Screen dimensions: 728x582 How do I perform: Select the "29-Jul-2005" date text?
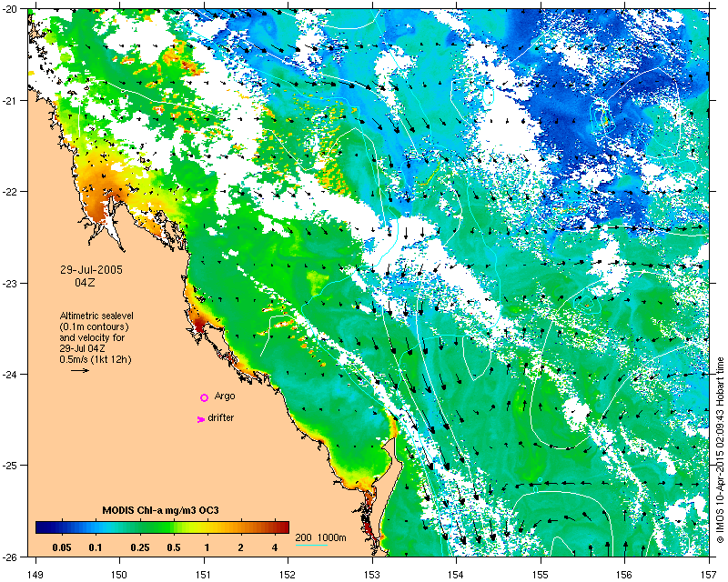[x=92, y=270]
